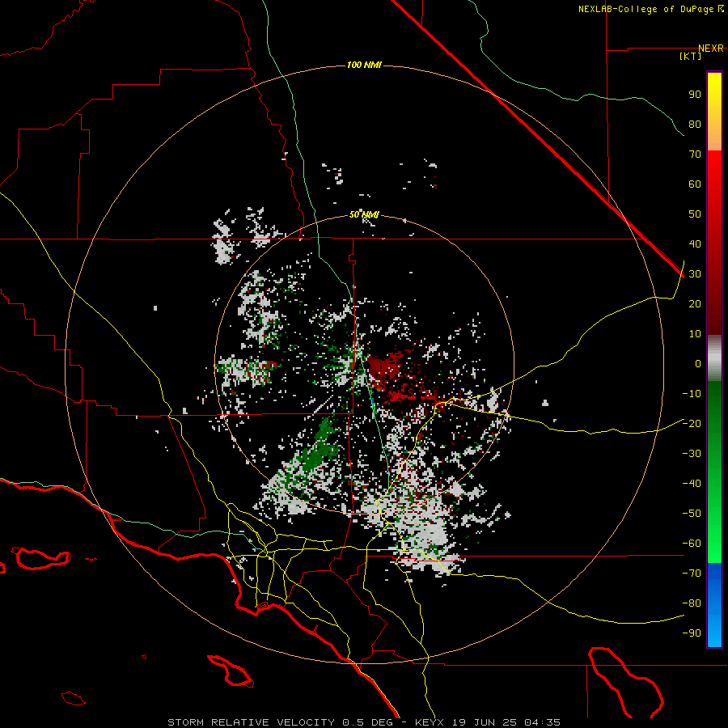Click the 10 value on velocity scale

[695, 334]
